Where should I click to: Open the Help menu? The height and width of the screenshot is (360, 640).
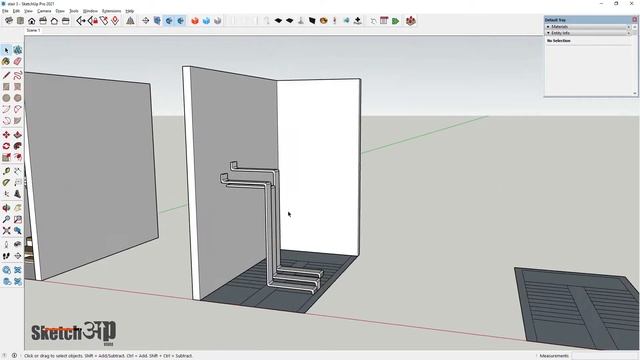(129, 11)
